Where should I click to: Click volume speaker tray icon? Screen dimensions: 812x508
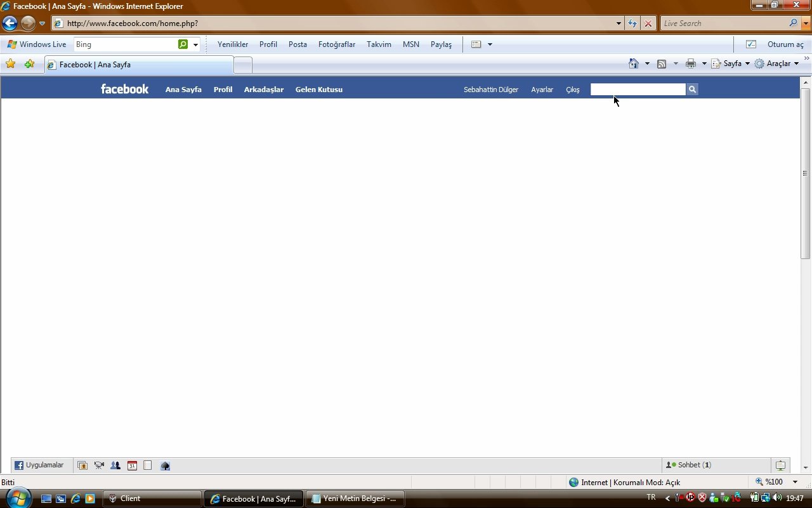(777, 498)
